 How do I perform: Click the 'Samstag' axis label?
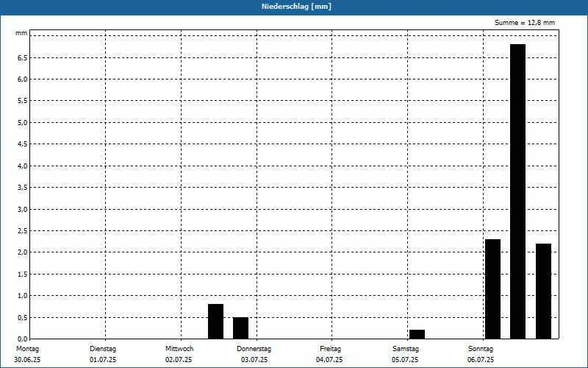click(405, 349)
